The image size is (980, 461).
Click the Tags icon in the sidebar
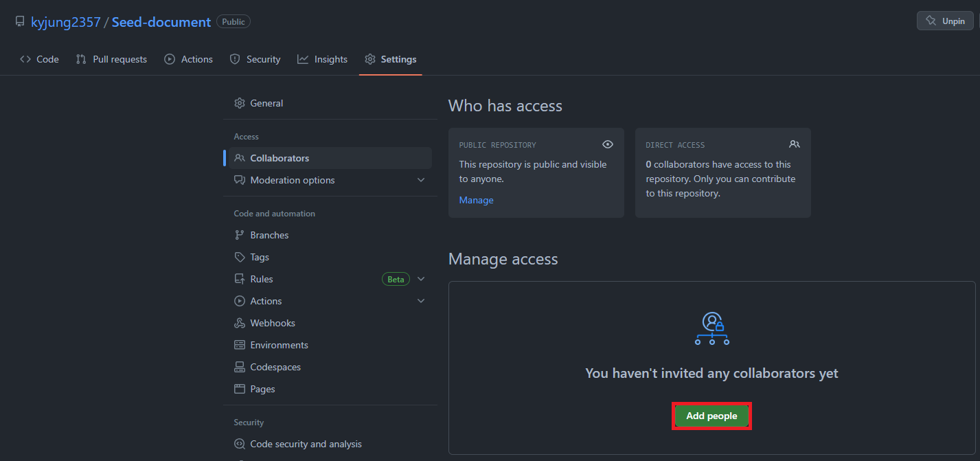pos(240,257)
